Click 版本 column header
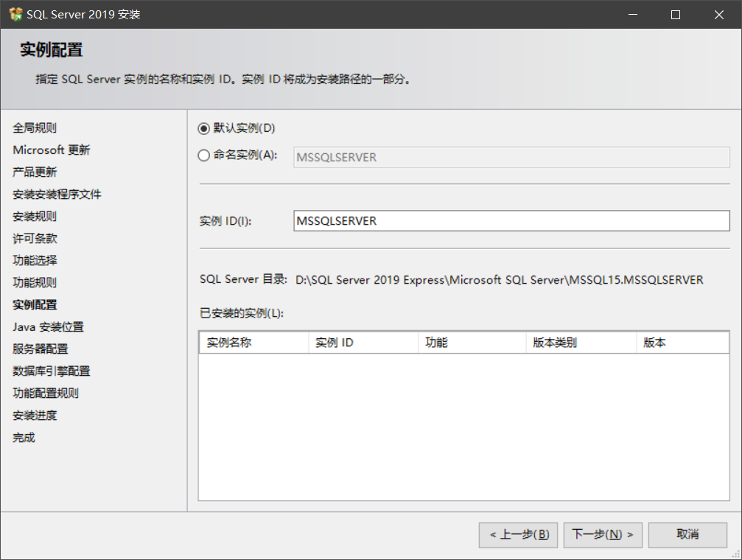This screenshot has width=742, height=560. [x=682, y=342]
